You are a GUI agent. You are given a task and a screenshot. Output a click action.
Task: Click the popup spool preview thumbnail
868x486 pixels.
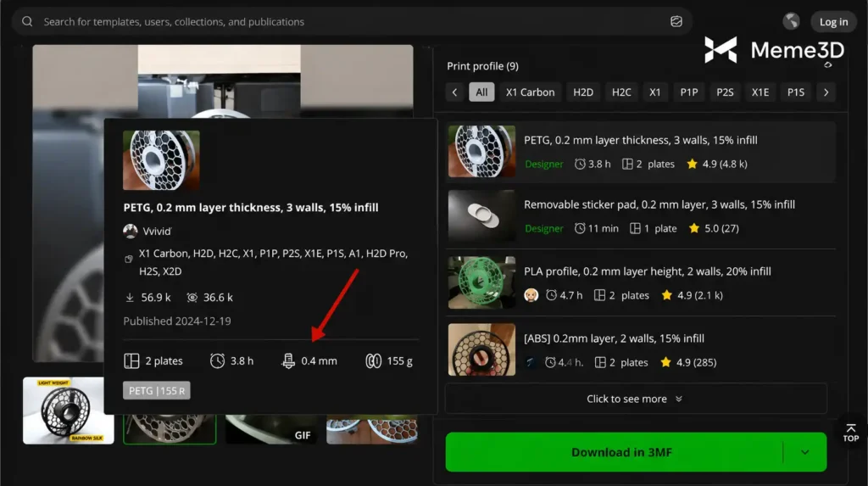(x=161, y=160)
